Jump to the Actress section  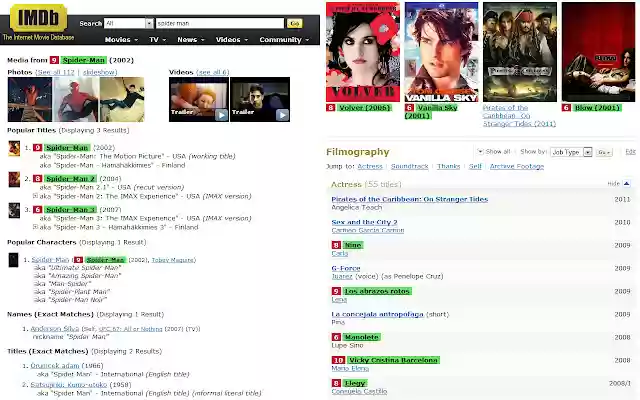(x=370, y=167)
